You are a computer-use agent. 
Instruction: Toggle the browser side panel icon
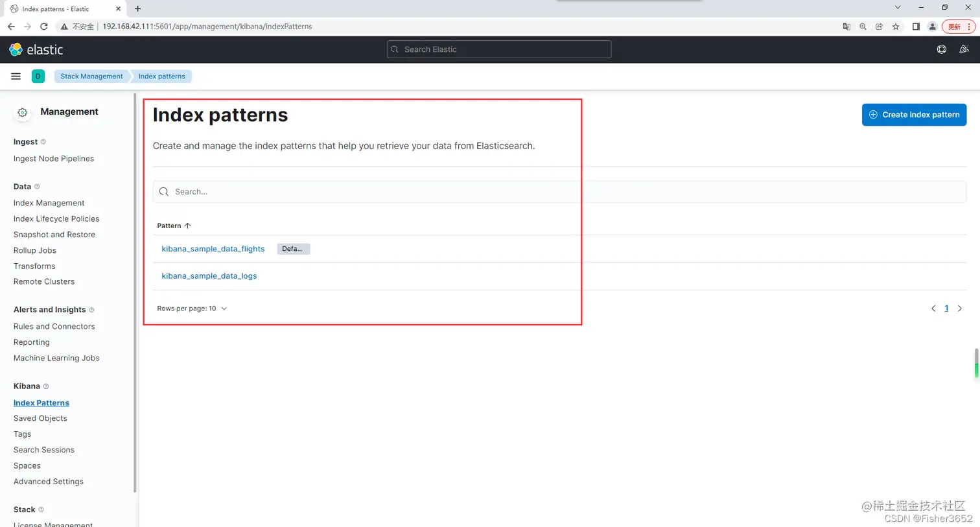(x=916, y=27)
